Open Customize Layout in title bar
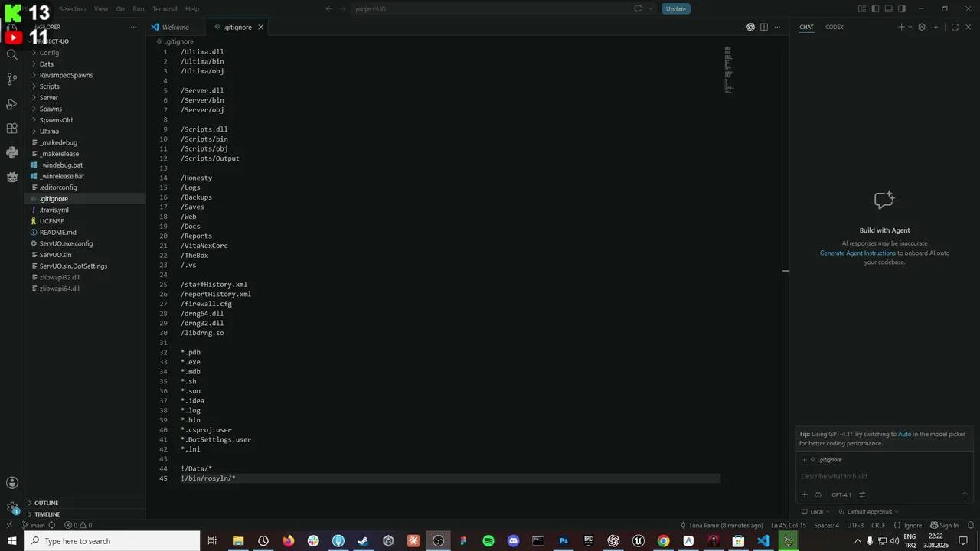Image resolution: width=980 pixels, height=551 pixels. coord(862,9)
